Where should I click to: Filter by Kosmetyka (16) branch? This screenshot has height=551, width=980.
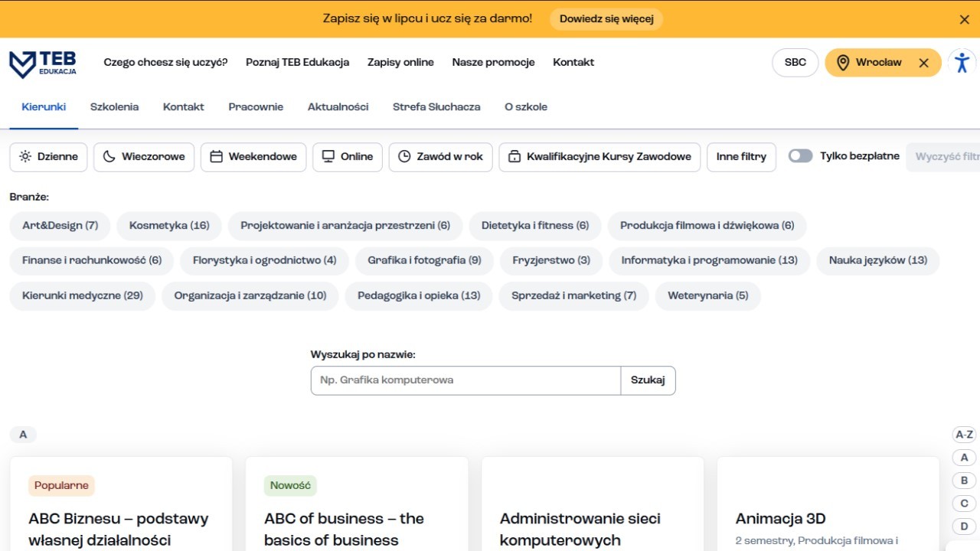point(169,226)
